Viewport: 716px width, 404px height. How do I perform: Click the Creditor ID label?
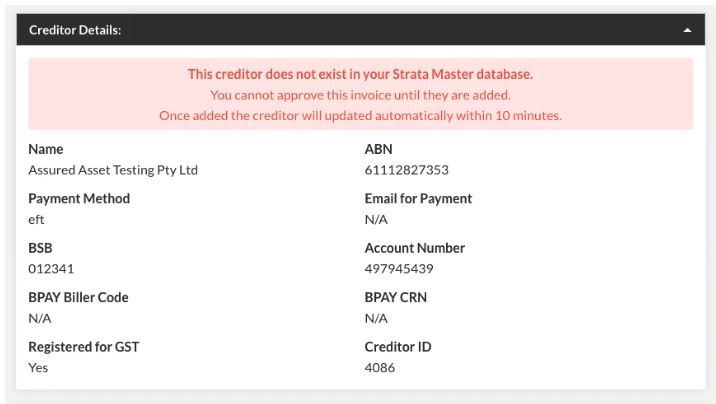pyautogui.click(x=398, y=347)
